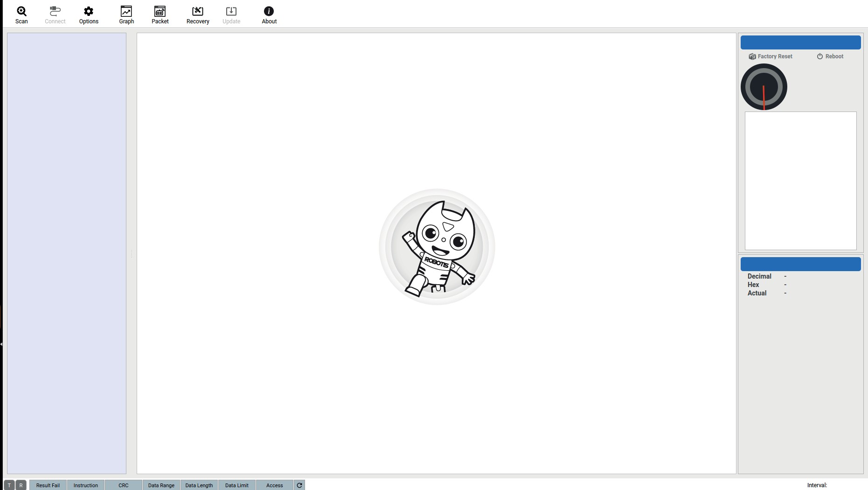Open the Packet tool
Screen dimensions: 868x490
[160, 14]
